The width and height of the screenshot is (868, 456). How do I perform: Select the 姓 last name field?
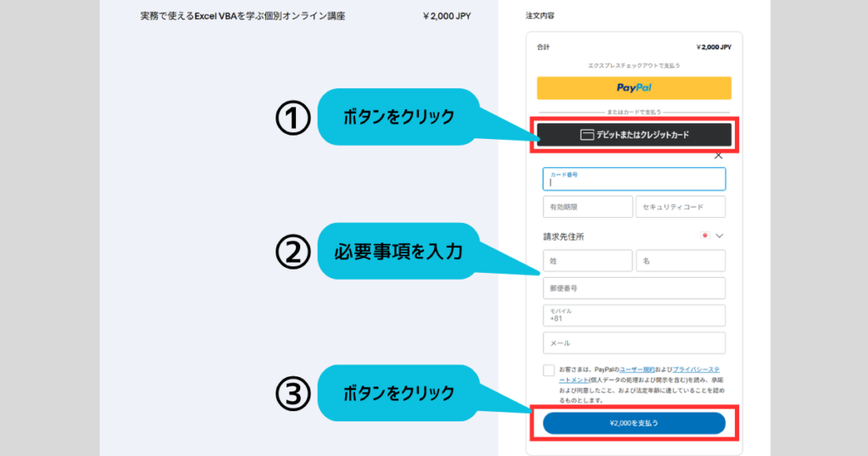587,261
